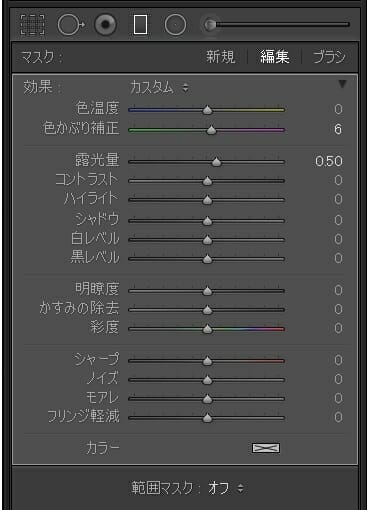Click ブラシ mask mode

click(x=329, y=57)
